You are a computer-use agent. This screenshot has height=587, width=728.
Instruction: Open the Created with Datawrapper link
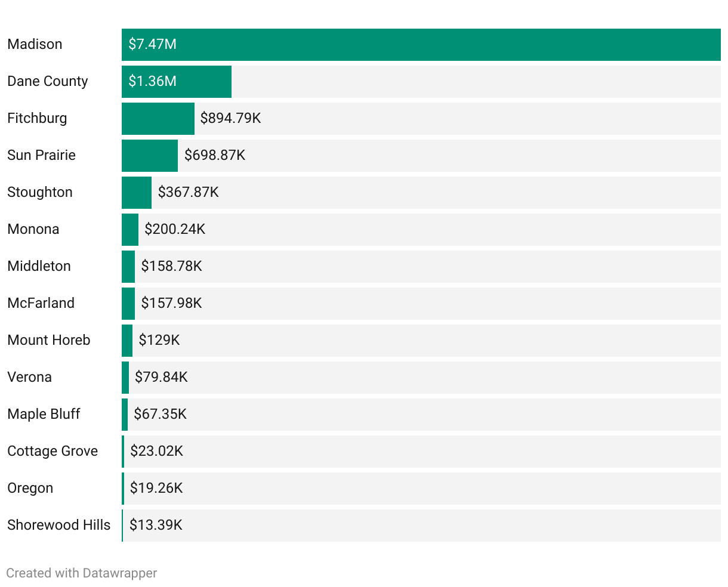point(82,573)
